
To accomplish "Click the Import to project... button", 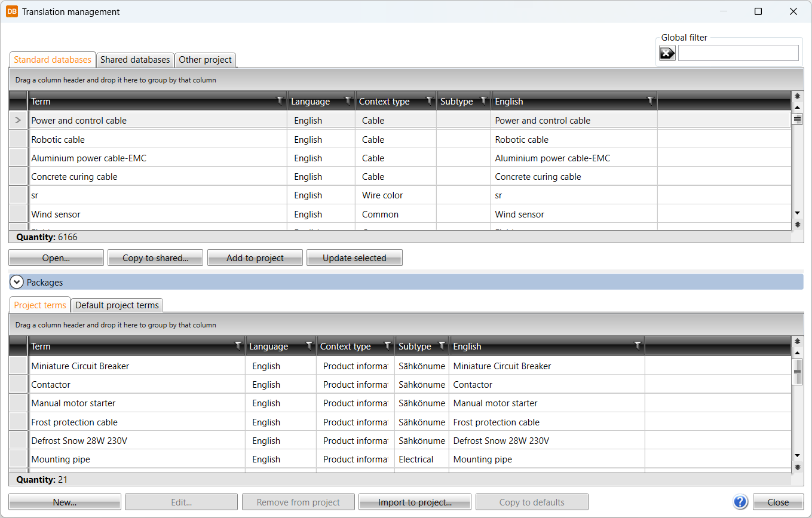I will click(415, 502).
